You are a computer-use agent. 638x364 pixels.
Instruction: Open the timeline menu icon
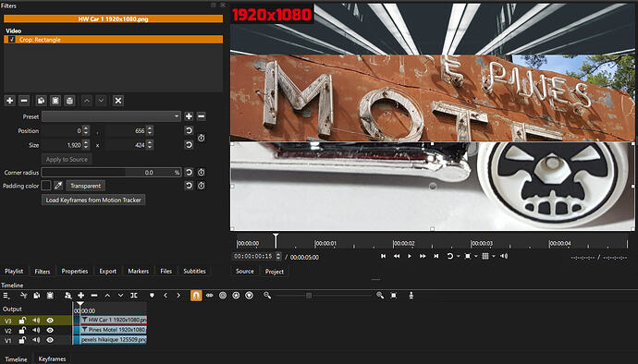[6, 296]
